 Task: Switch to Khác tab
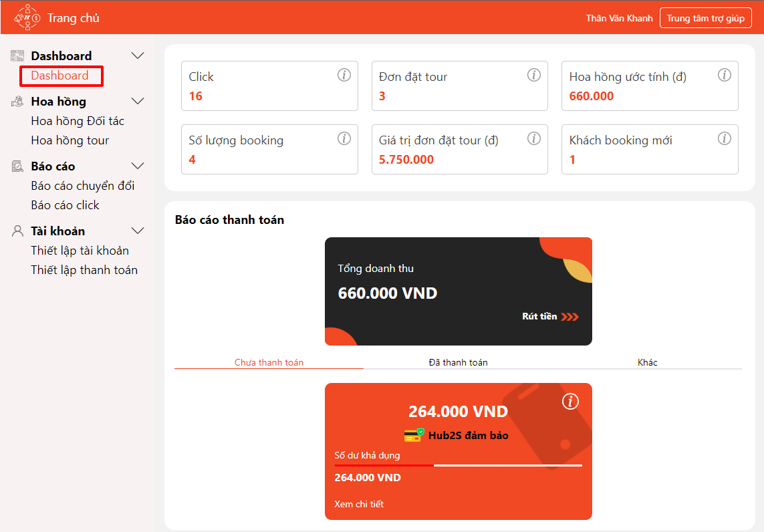pyautogui.click(x=647, y=362)
